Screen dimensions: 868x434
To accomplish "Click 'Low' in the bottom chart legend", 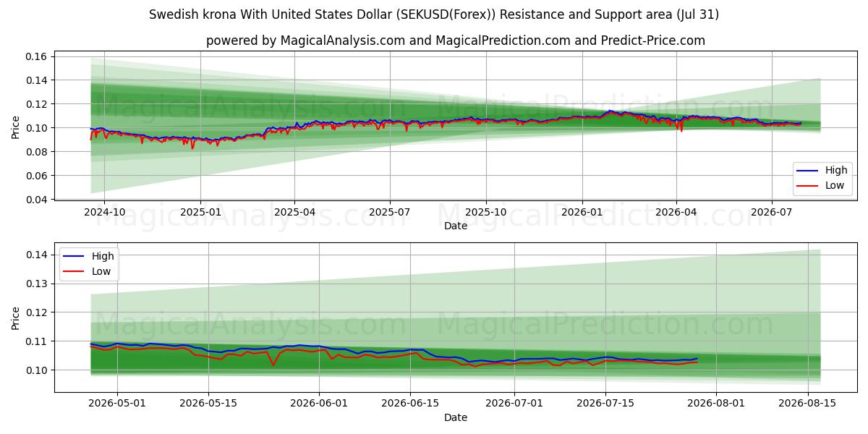I will point(101,271).
